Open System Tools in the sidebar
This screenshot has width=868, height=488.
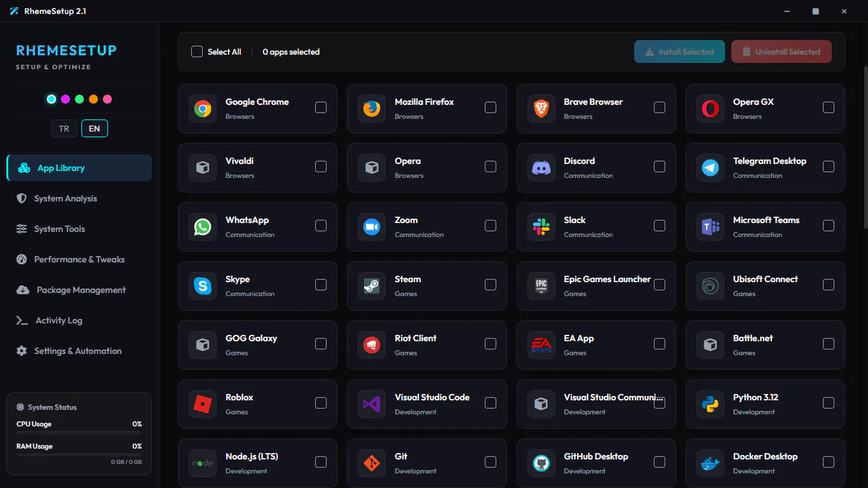point(79,229)
